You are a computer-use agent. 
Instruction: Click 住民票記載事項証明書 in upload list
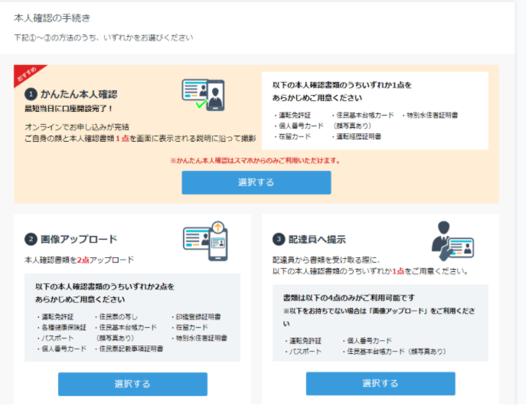[131, 348]
